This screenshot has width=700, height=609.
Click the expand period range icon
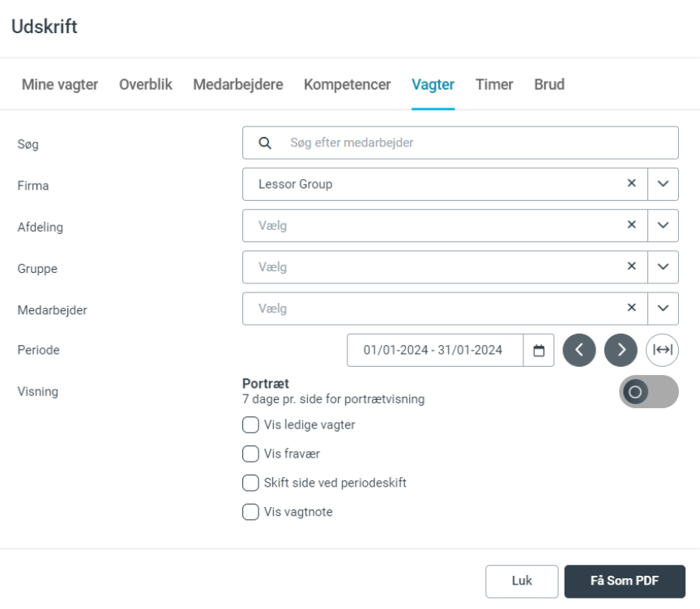tap(662, 350)
